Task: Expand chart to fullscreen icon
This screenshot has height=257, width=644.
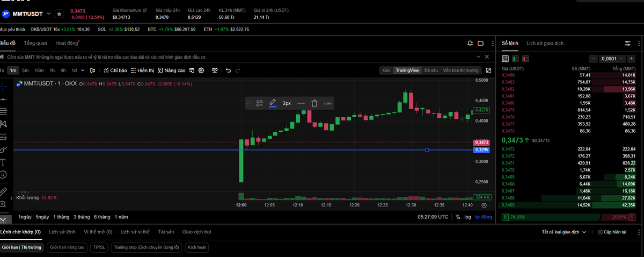Action: 488,70
